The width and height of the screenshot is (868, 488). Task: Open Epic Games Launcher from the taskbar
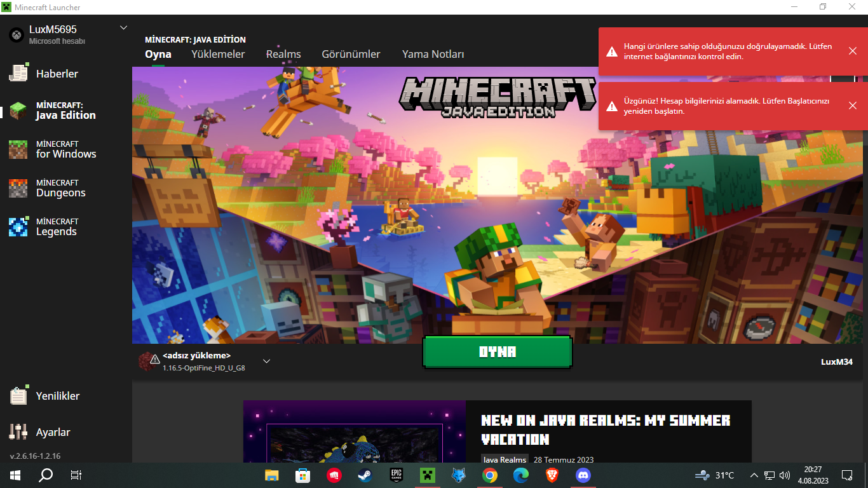tap(397, 475)
